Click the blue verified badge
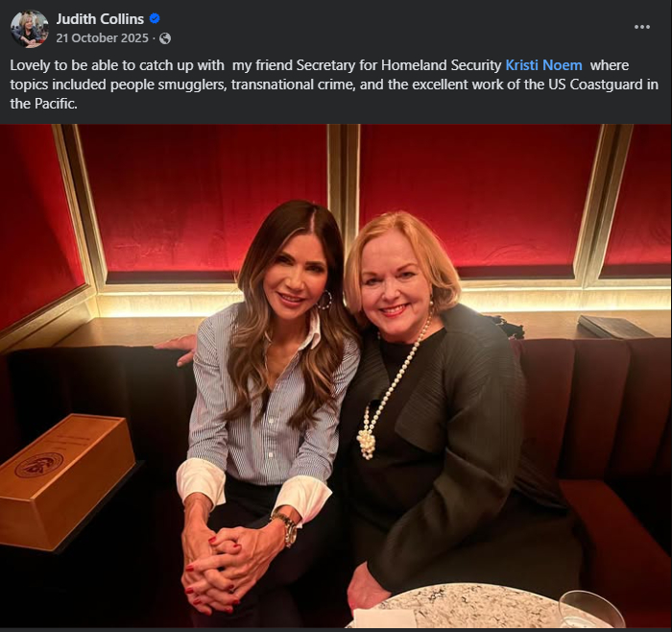672x632 pixels. coord(155,18)
